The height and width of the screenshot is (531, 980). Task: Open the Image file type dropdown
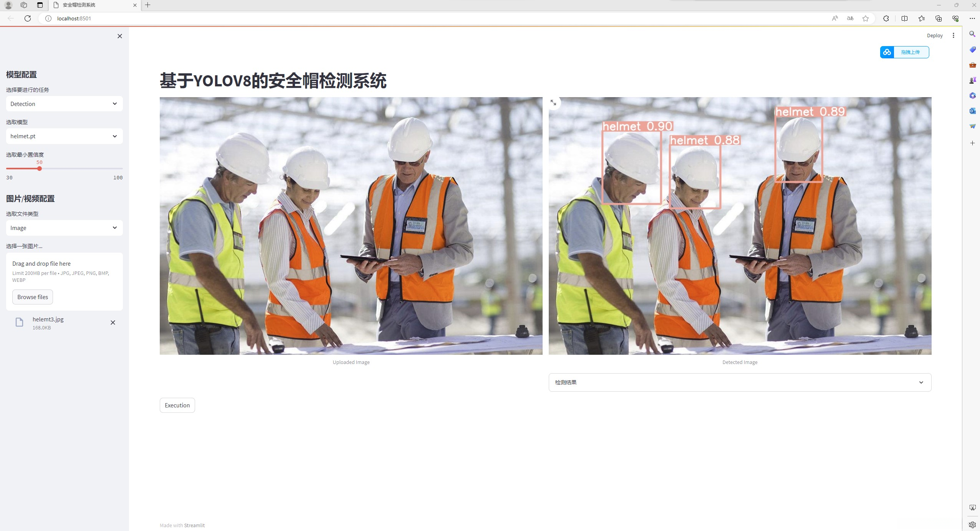[x=64, y=228]
